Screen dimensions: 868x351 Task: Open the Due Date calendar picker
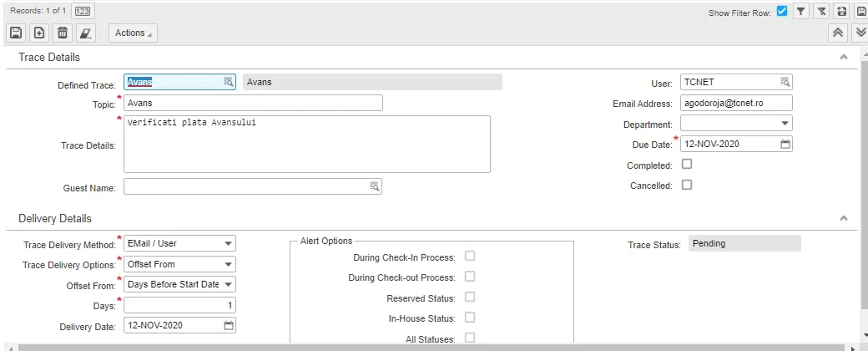(x=785, y=145)
